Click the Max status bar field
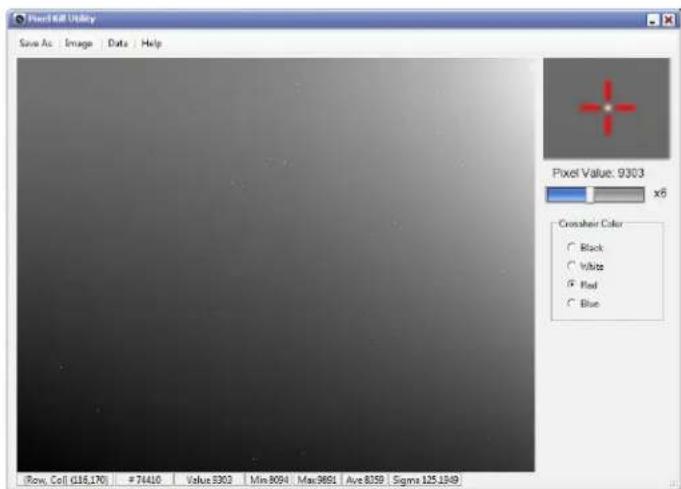 point(317,480)
